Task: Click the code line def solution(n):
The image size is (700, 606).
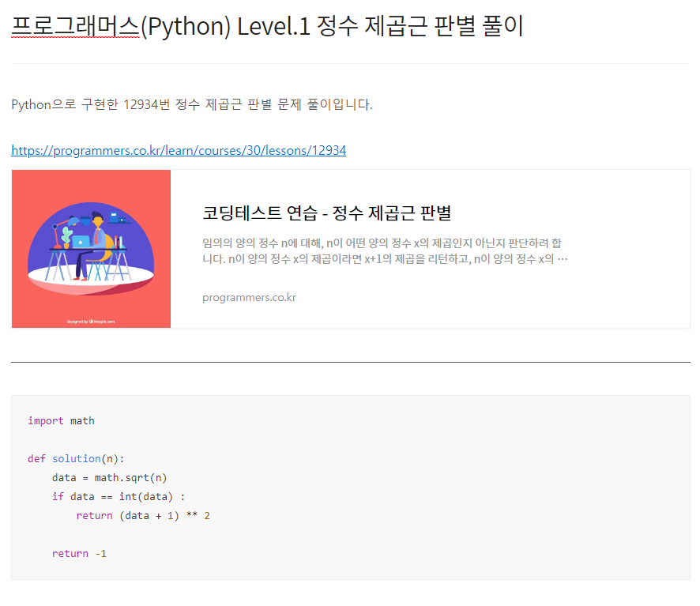Action: coord(76,458)
